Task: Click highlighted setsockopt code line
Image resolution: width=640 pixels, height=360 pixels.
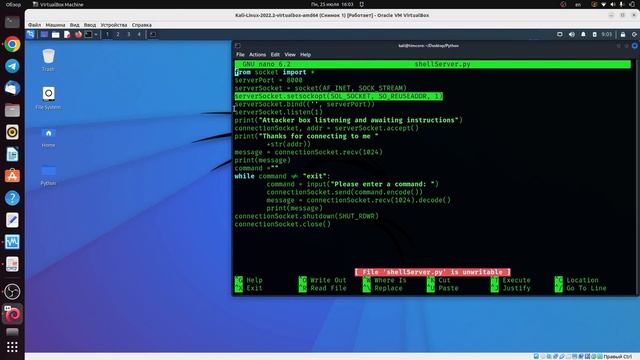Action: (339, 96)
